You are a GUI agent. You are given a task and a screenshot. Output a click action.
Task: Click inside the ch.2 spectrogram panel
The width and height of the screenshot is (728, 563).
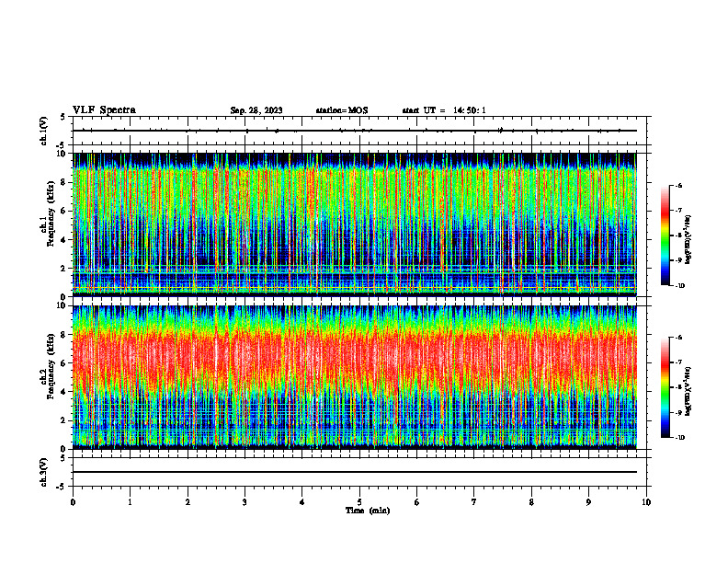355,377
